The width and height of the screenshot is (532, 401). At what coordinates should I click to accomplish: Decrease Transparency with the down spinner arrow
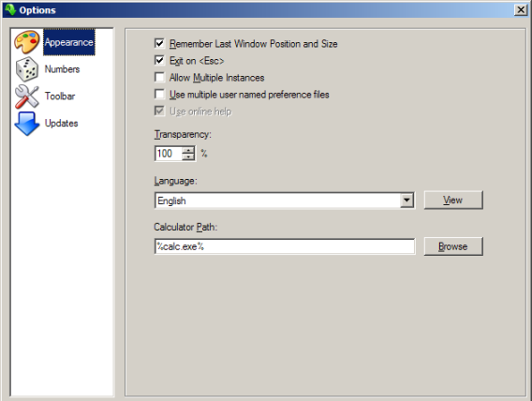tap(188, 156)
